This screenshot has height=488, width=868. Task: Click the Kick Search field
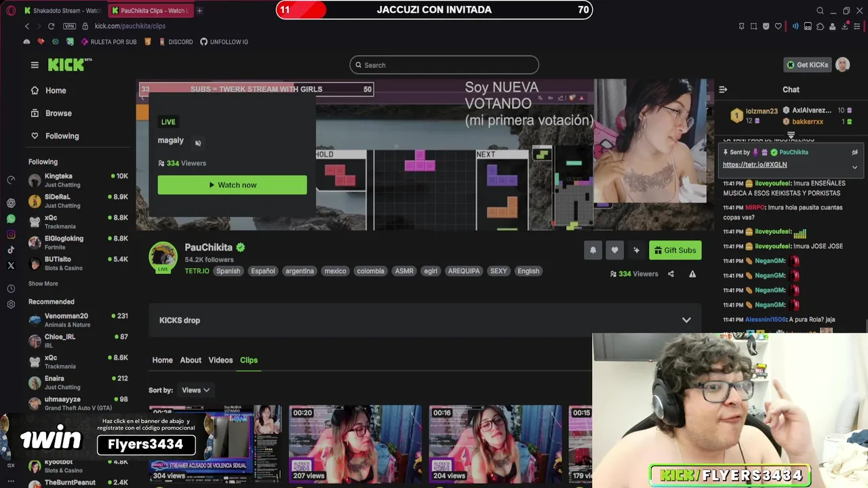(x=444, y=65)
